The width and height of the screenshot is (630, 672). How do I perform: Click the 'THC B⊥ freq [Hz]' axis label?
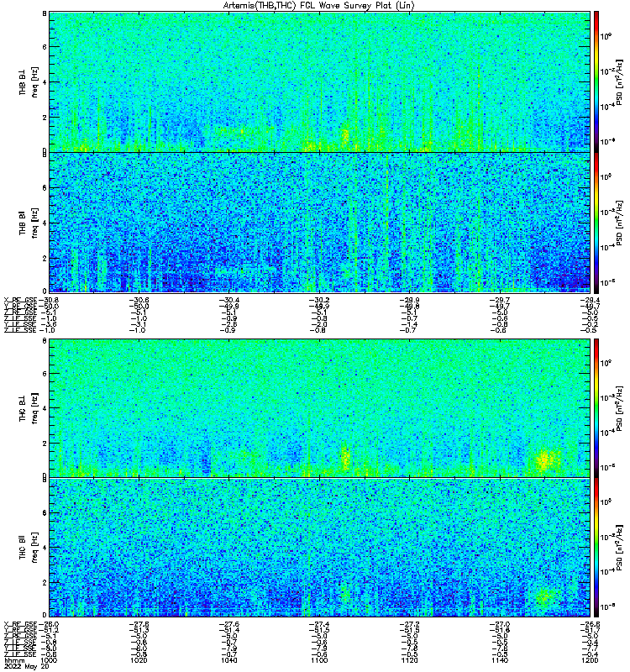tap(29, 408)
